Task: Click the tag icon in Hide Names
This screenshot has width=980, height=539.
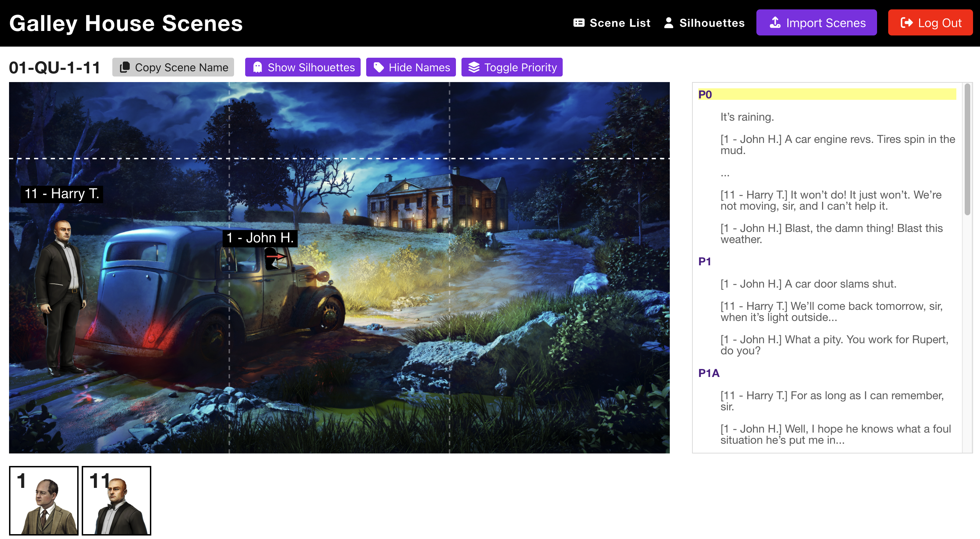Action: coord(378,67)
